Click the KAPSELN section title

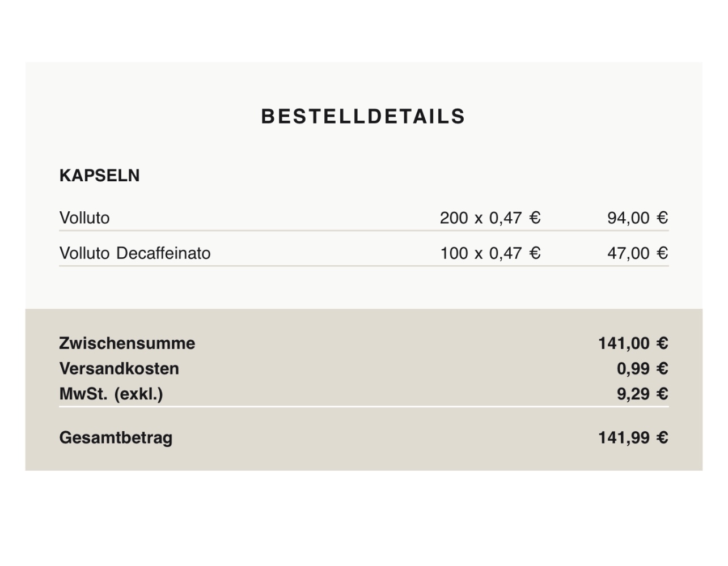[x=99, y=176]
